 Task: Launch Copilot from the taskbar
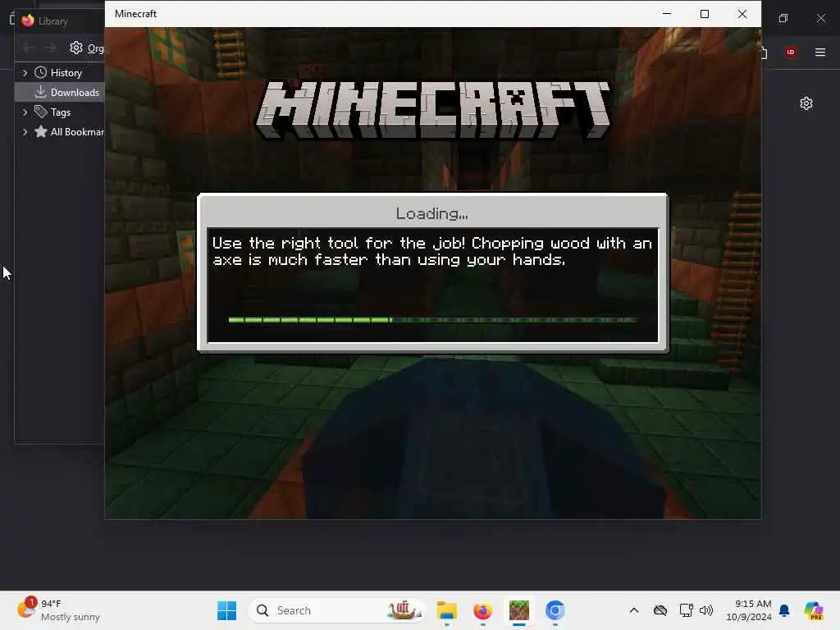click(x=814, y=610)
